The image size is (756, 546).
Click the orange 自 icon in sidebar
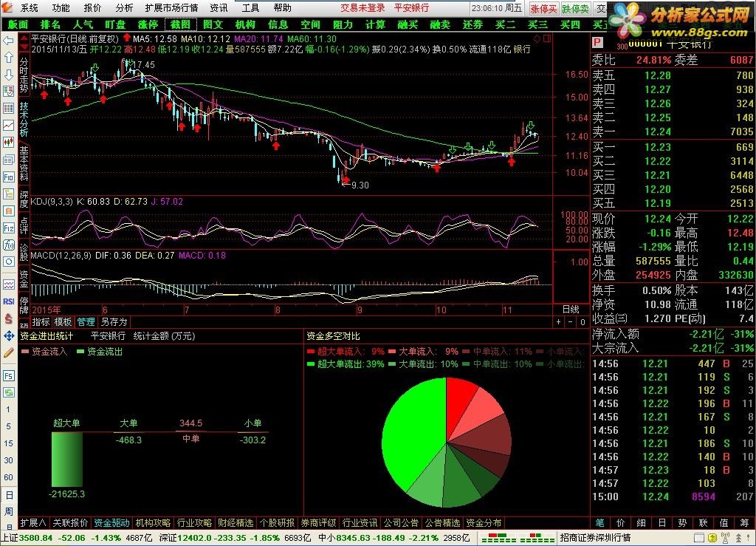pos(8,211)
